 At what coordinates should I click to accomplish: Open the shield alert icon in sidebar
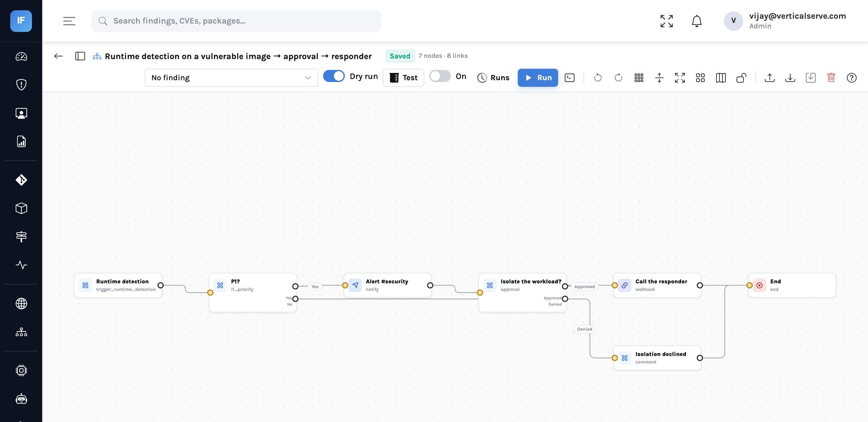pos(21,84)
